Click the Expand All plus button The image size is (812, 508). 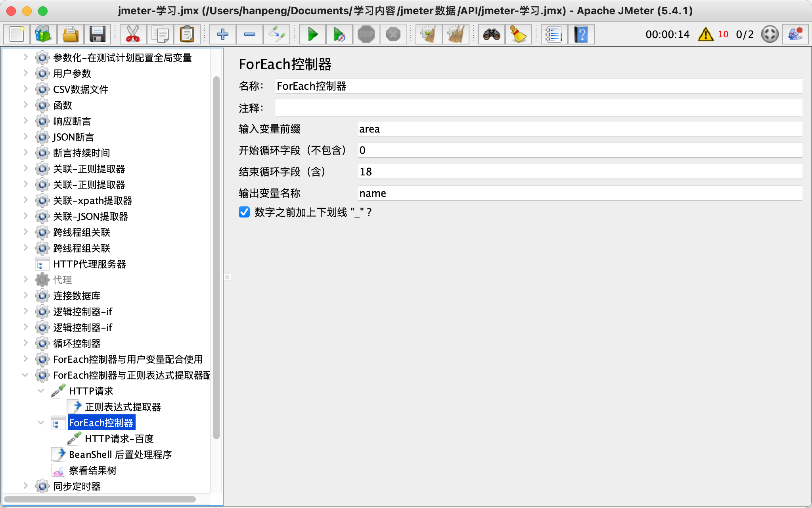pyautogui.click(x=223, y=35)
